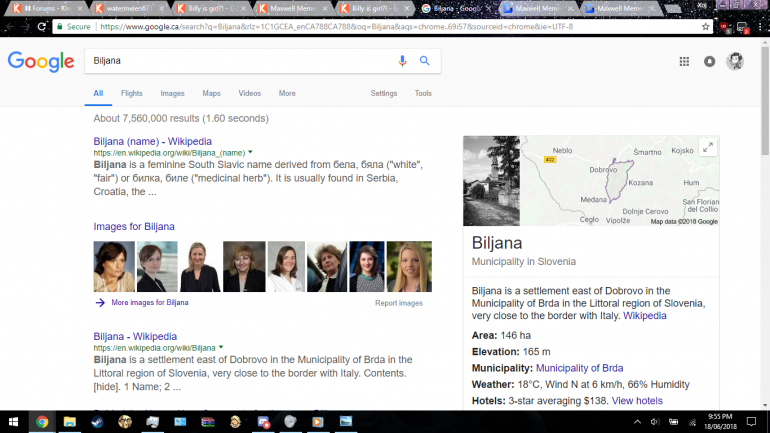Click the blue search magnifier icon
This screenshot has width=770, height=433.
tap(425, 61)
